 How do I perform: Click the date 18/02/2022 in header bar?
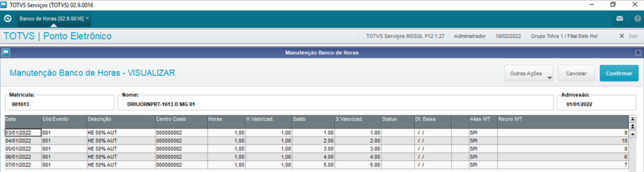508,36
